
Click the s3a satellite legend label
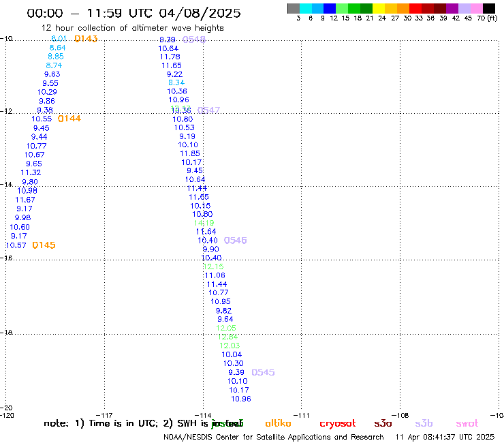(383, 423)
